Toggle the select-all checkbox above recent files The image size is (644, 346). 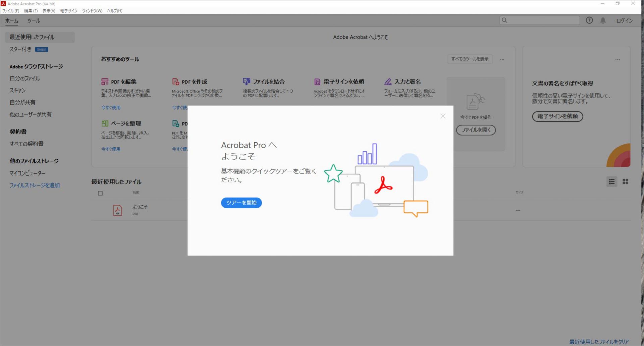tap(100, 193)
